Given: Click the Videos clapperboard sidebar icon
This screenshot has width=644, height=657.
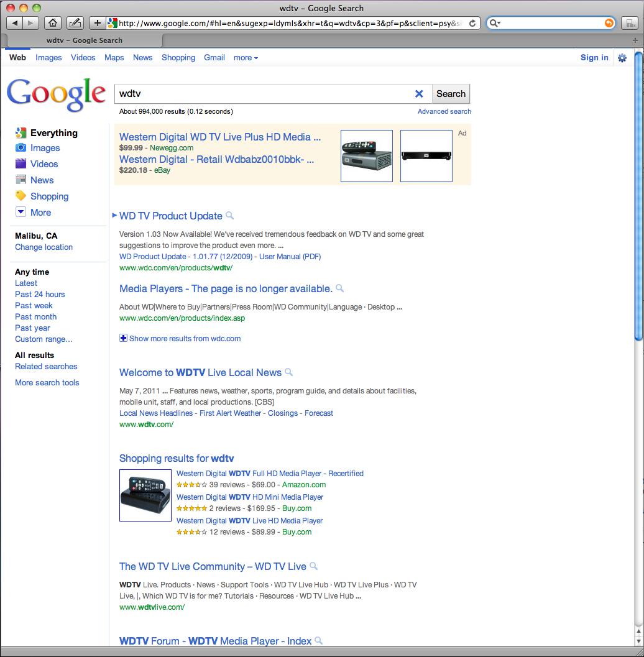Looking at the screenshot, I should (x=21, y=163).
